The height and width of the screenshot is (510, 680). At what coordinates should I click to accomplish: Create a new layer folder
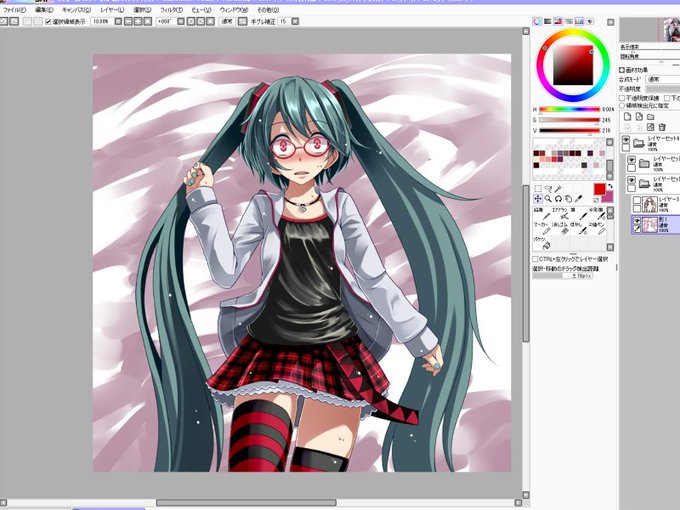coord(650,117)
